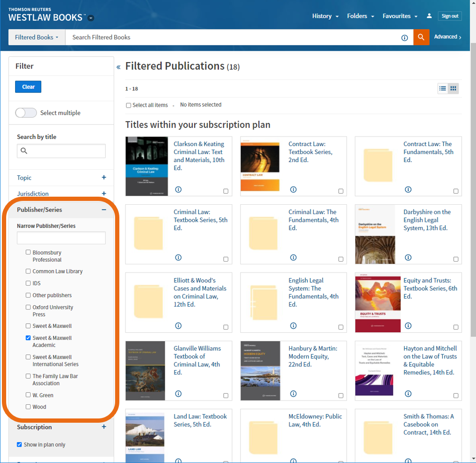
Task: Open the Filtered Books dropdown
Action: tap(36, 37)
